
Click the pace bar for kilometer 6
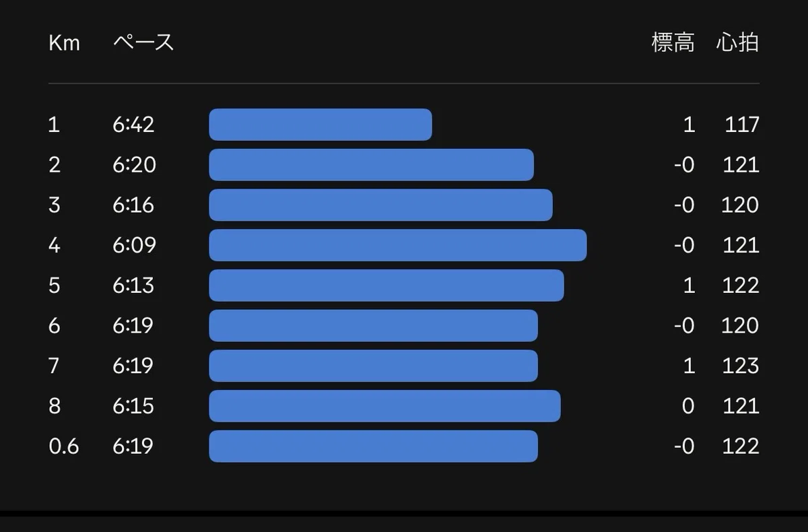pos(373,325)
